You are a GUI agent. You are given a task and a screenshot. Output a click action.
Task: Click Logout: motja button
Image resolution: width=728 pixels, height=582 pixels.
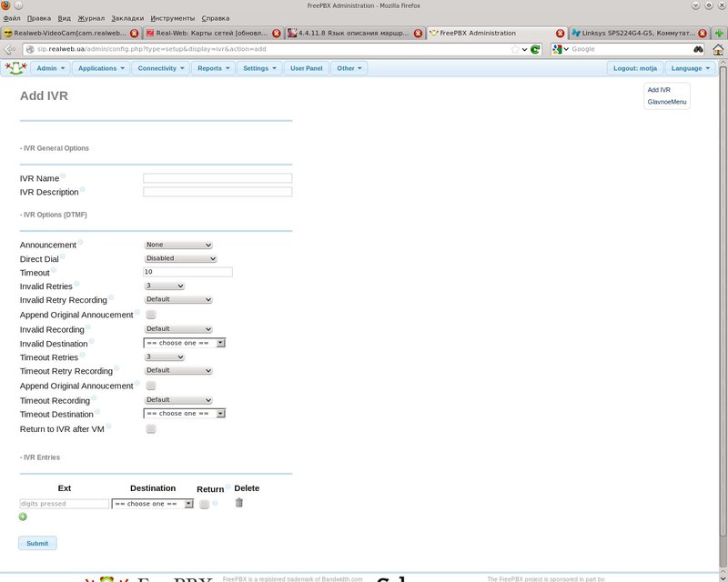coord(635,68)
